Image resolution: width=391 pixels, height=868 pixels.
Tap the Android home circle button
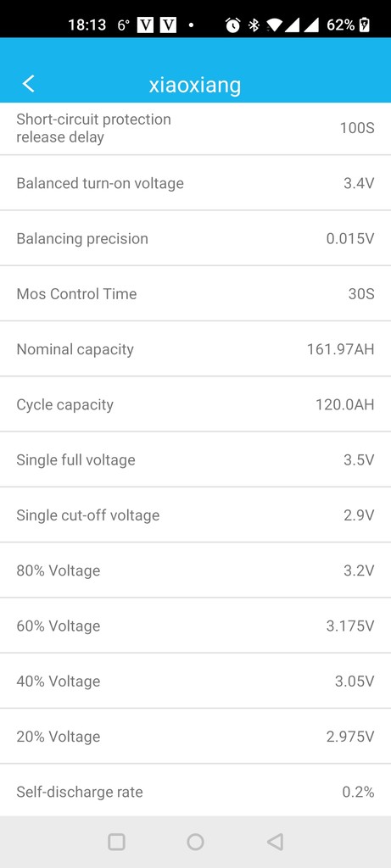[x=195, y=842]
